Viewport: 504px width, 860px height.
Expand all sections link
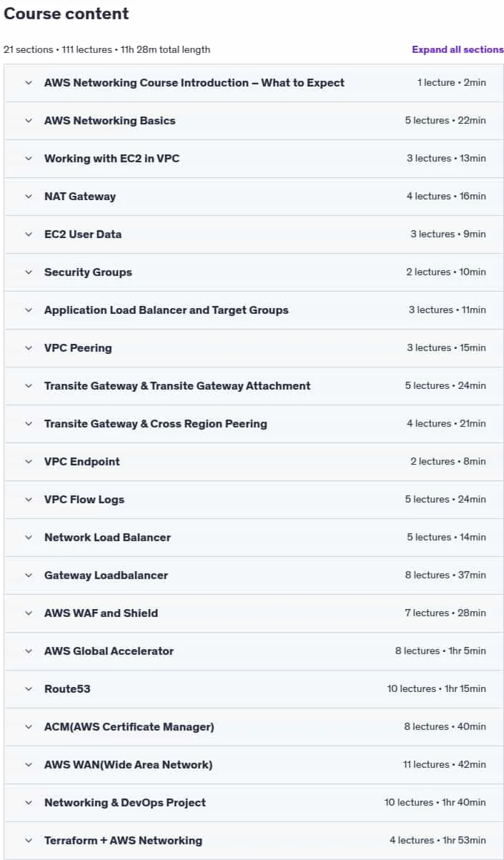458,49
